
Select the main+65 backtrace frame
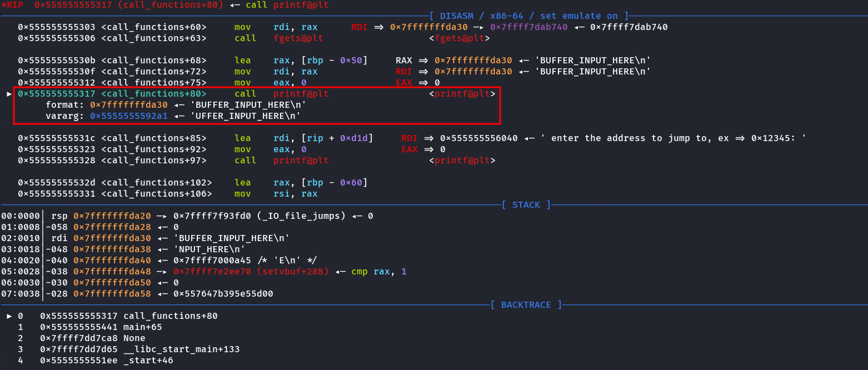click(x=142, y=327)
